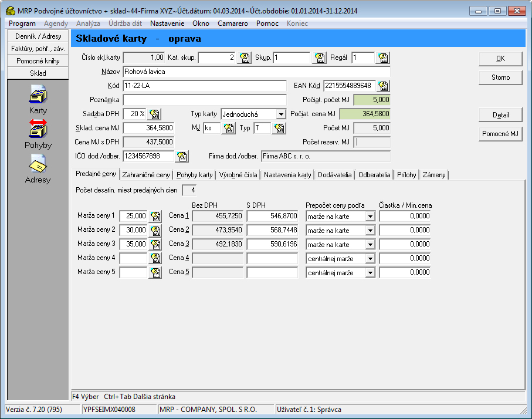
Task: Open Prepočet ceny dropdown for Cena 3
Action: coord(370,245)
